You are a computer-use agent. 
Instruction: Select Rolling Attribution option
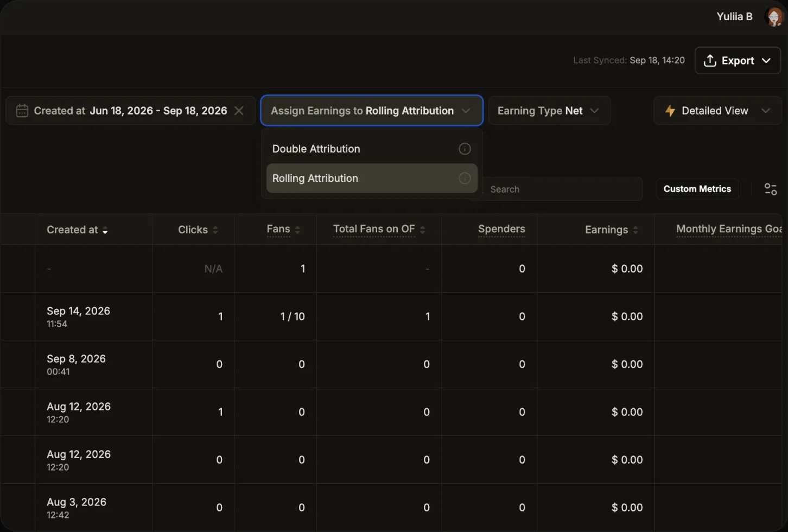(x=372, y=178)
